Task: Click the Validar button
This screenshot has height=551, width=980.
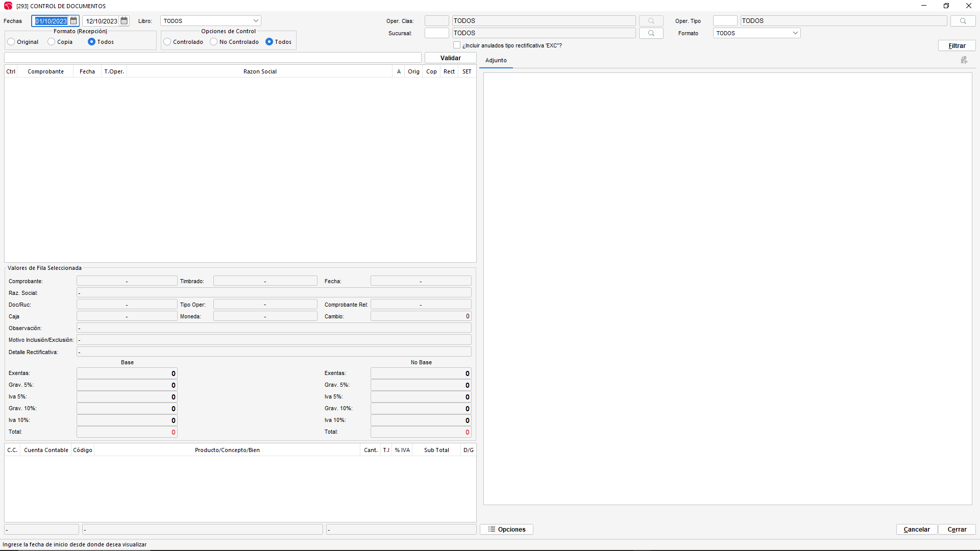Action: 450,58
